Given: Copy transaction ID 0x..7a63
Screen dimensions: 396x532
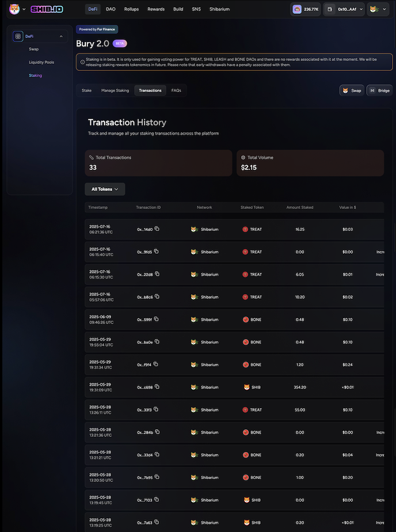Looking at the screenshot, I should point(157,522).
